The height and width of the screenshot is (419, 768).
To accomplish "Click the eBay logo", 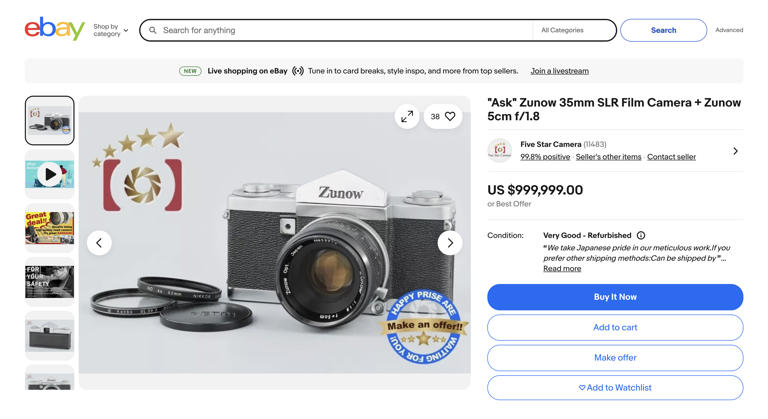I will [x=54, y=29].
